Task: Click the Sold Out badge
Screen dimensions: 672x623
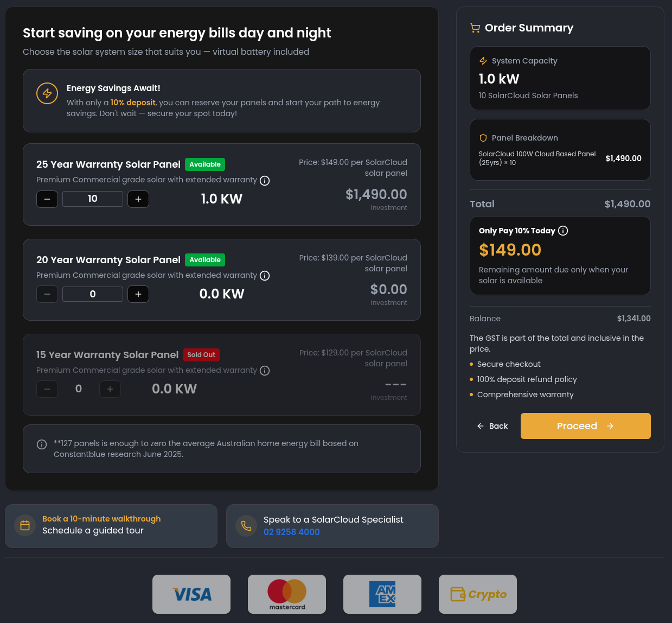Action: pos(201,355)
